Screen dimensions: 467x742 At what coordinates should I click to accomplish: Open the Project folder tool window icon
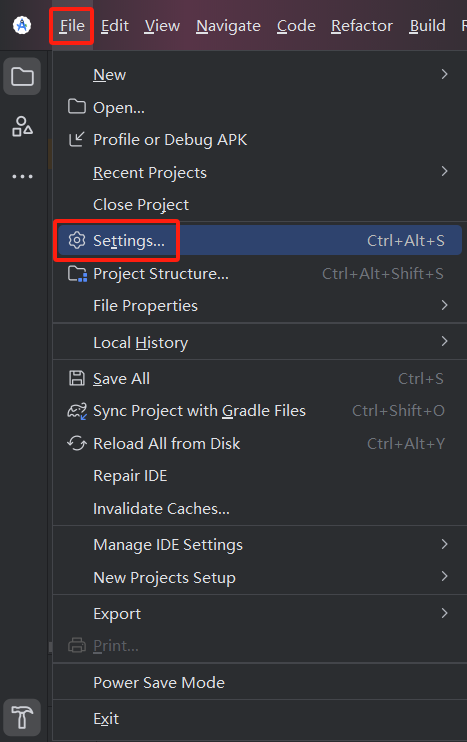[22, 76]
